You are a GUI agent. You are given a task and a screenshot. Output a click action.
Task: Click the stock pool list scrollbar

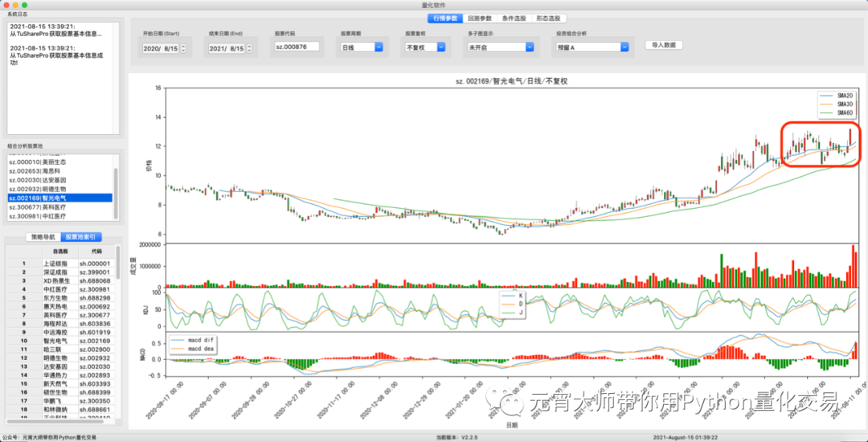tap(116, 194)
